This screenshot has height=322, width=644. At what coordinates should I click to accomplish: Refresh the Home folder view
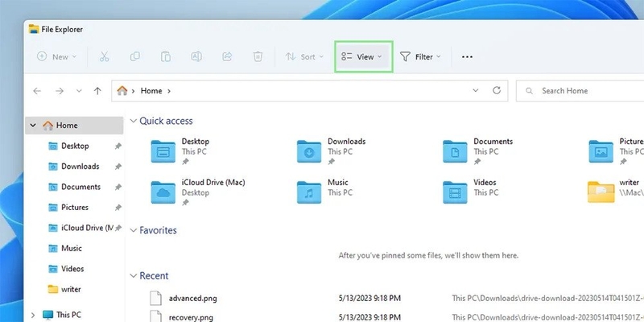pyautogui.click(x=497, y=90)
